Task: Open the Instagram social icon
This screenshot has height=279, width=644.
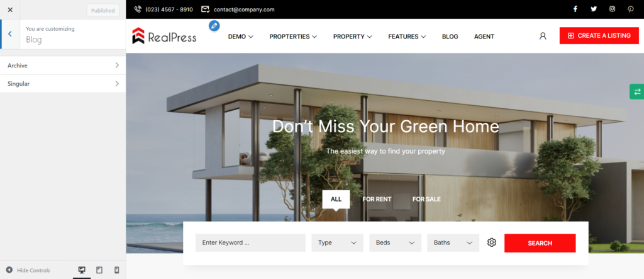Action: click(x=613, y=9)
